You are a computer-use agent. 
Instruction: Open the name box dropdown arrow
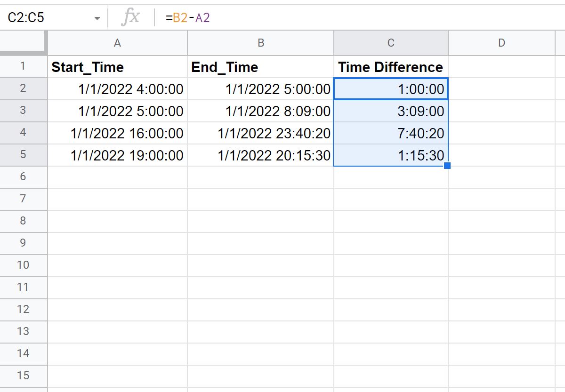coord(97,18)
